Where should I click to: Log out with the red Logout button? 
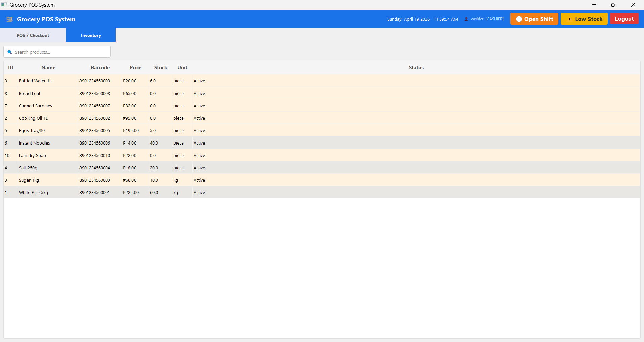pyautogui.click(x=624, y=19)
